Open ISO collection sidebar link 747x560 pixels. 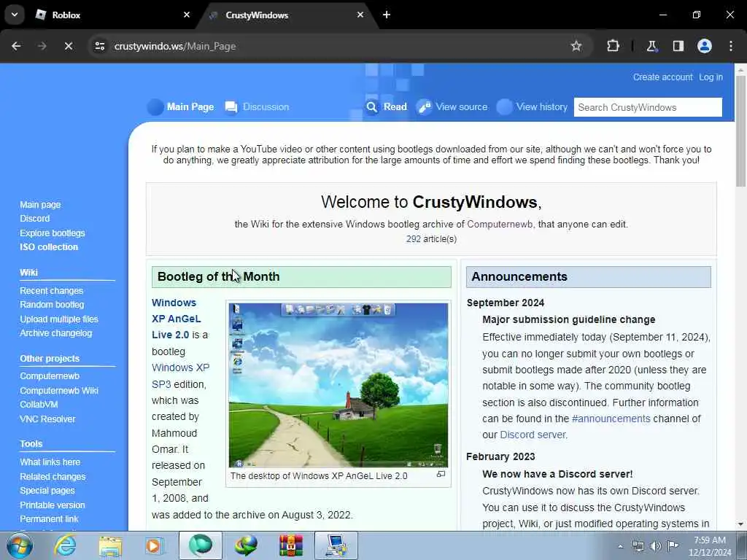coord(49,247)
